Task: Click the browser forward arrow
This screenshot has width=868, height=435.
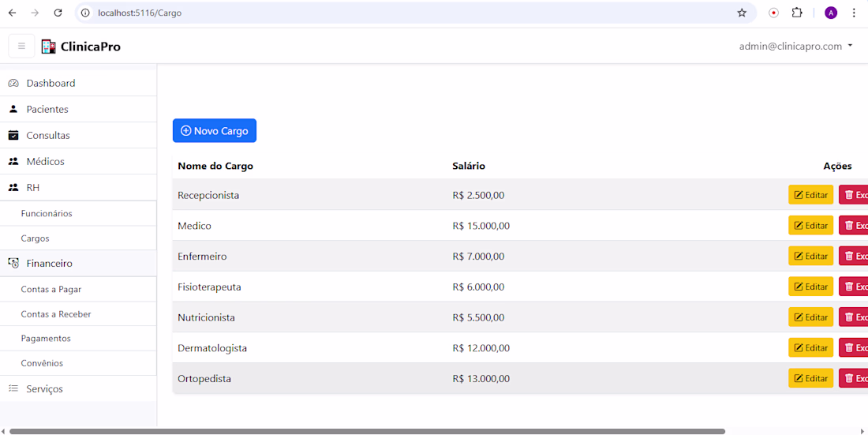Action: (x=35, y=13)
